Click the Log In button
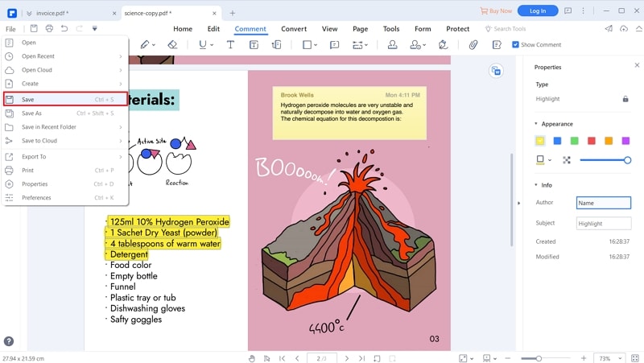 click(x=538, y=10)
